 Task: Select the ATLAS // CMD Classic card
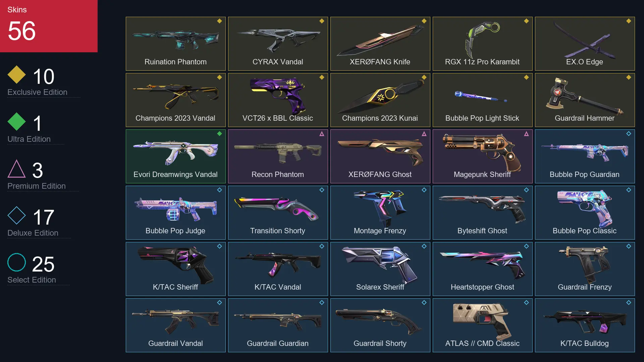click(483, 325)
